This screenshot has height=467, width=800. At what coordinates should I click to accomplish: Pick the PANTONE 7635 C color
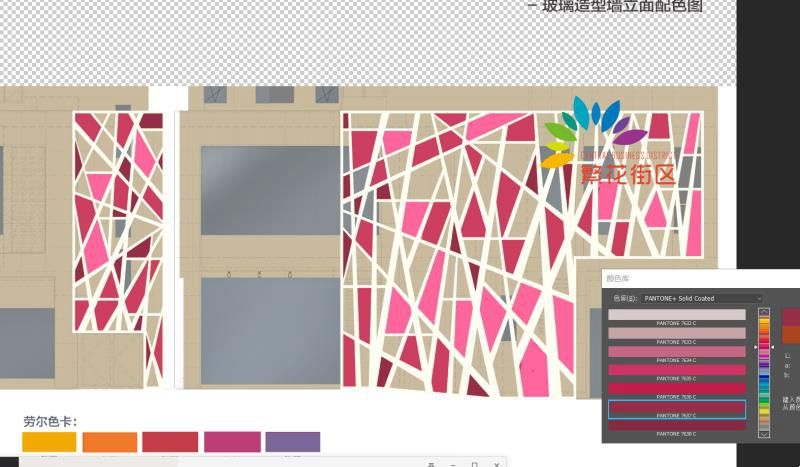677,370
